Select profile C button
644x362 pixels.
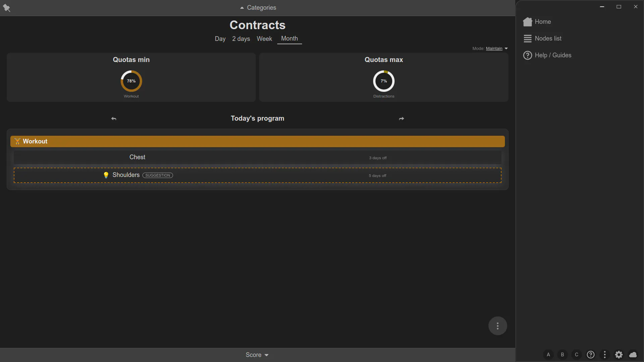pyautogui.click(x=577, y=355)
